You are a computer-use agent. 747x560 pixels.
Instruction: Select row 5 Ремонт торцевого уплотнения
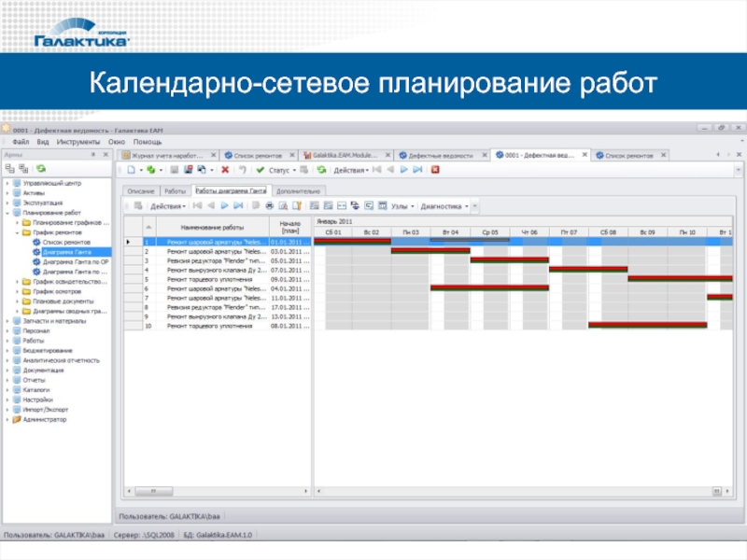(217, 279)
